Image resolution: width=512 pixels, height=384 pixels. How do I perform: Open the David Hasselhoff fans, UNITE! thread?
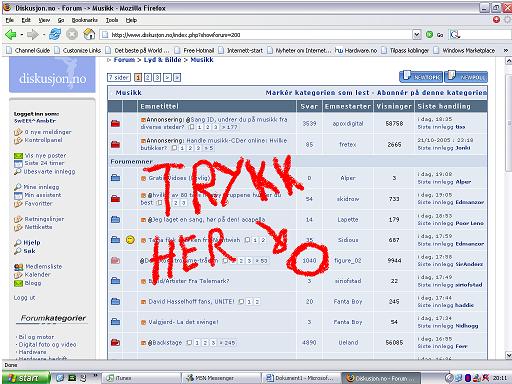pos(191,301)
